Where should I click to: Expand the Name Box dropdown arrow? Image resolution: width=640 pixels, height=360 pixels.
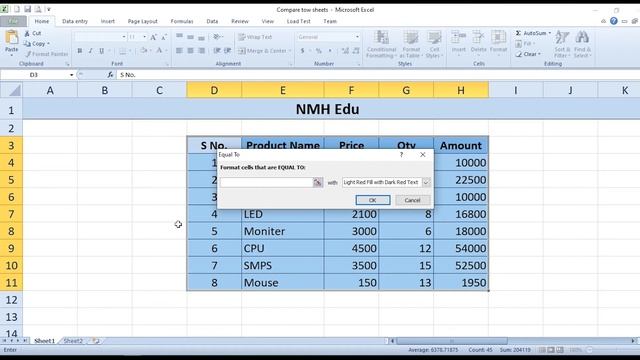pyautogui.click(x=71, y=75)
